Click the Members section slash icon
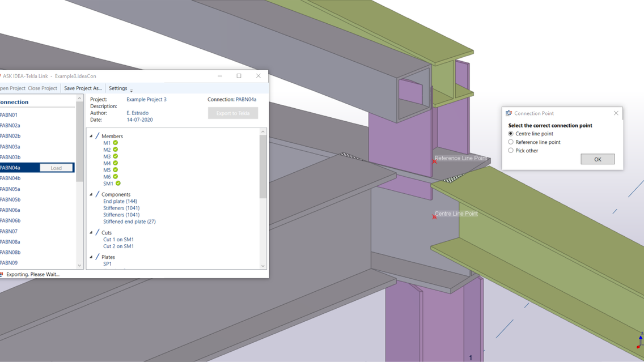Viewport: 644px width, 362px height. (98, 136)
